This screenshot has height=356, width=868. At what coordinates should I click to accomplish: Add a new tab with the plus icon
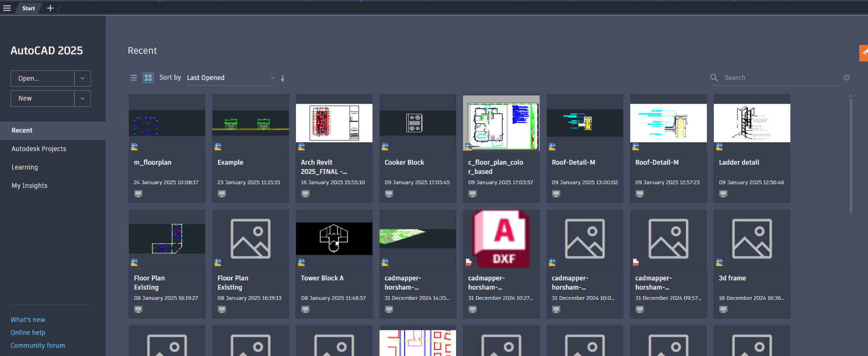tap(50, 8)
